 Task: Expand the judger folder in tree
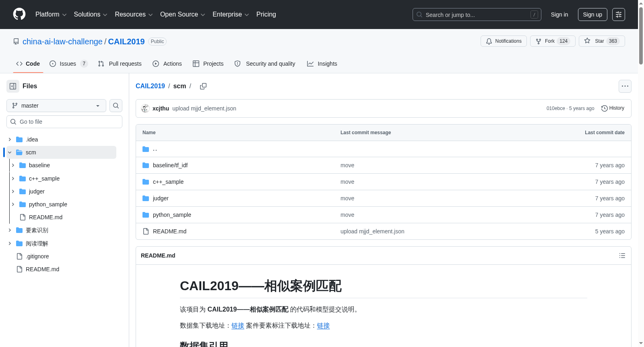click(13, 191)
